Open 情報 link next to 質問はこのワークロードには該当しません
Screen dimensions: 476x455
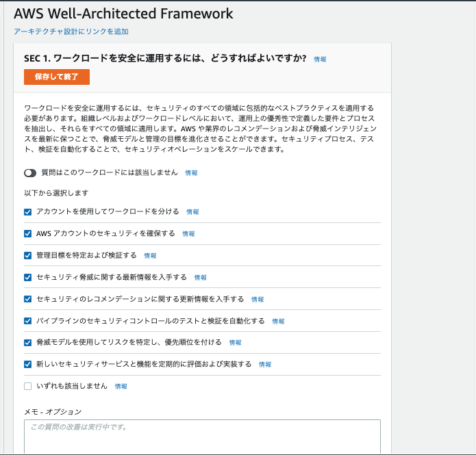point(191,173)
